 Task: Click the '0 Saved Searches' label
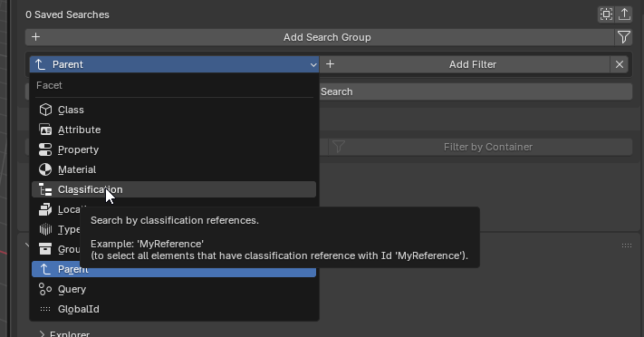coord(67,14)
